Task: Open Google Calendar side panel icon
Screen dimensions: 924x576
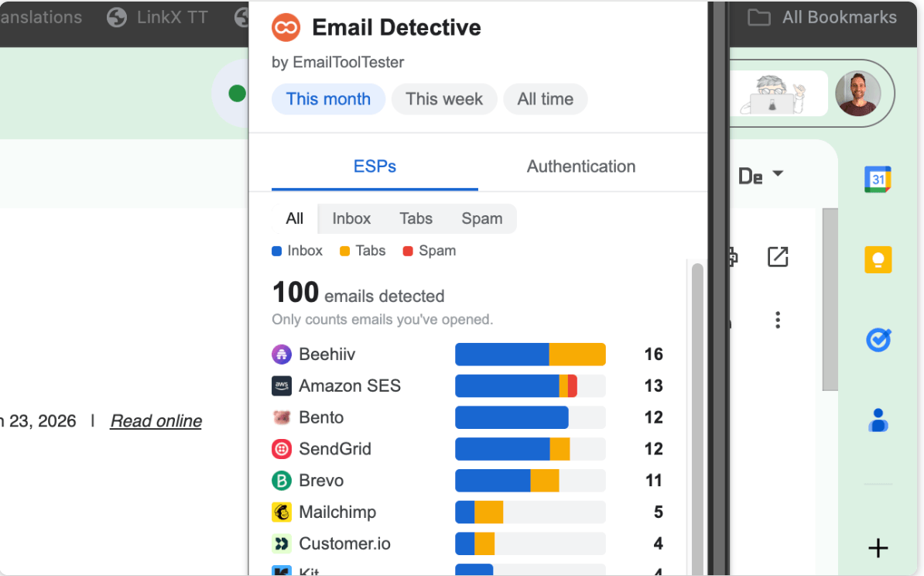Action: [x=878, y=180]
